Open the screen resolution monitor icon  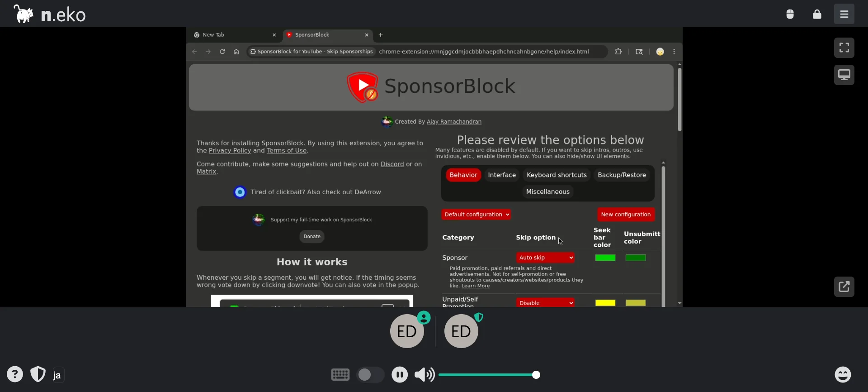(x=844, y=75)
